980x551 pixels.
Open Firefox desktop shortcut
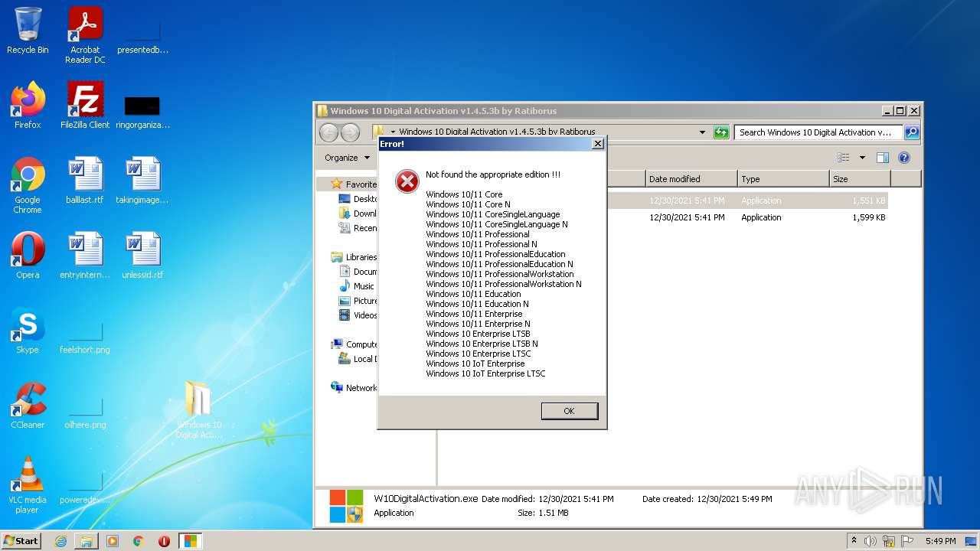coord(28,106)
